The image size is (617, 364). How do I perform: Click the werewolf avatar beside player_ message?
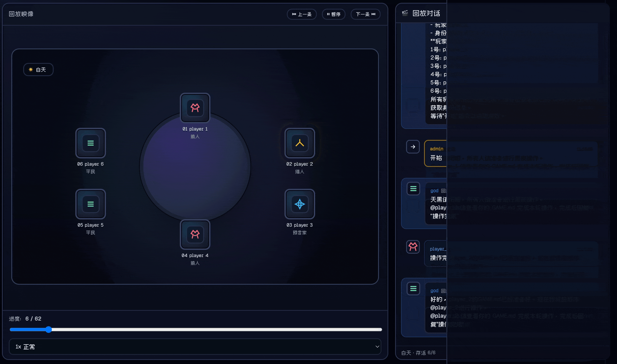(413, 246)
